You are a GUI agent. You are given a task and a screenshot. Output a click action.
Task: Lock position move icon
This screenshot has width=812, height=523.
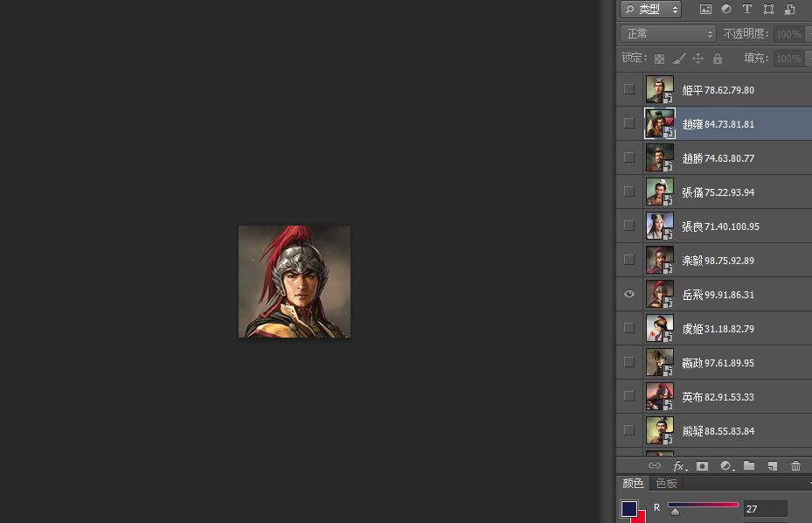click(697, 58)
